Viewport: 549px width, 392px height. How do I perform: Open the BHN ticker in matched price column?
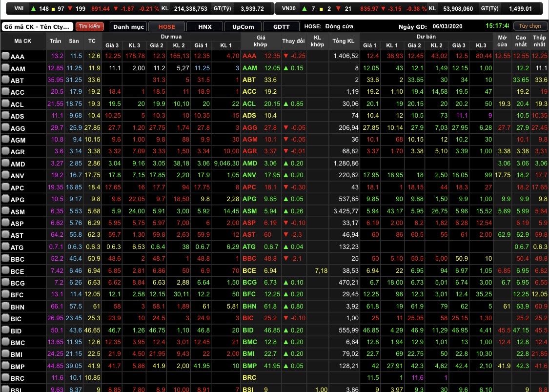click(x=249, y=307)
